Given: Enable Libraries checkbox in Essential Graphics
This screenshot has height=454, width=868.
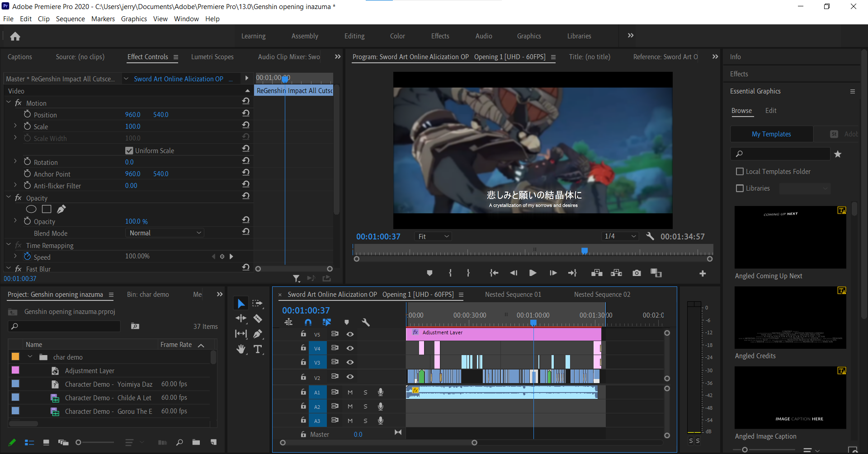Looking at the screenshot, I should pyautogui.click(x=740, y=188).
